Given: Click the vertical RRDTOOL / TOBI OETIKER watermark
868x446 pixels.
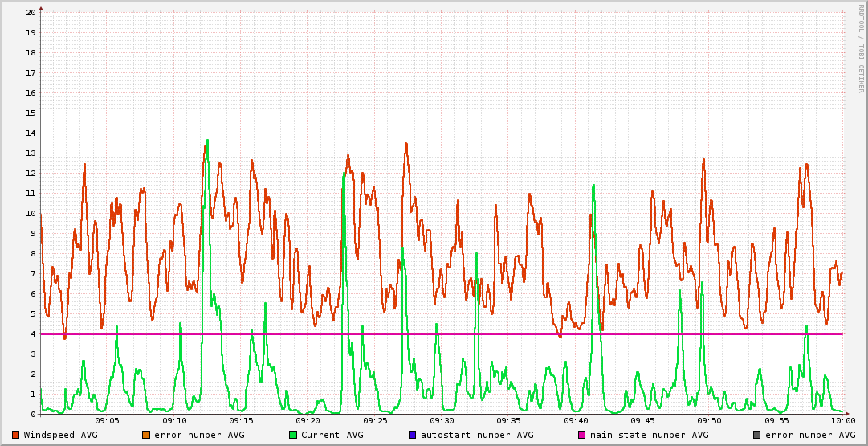Looking at the screenshot, I should (x=861, y=48).
